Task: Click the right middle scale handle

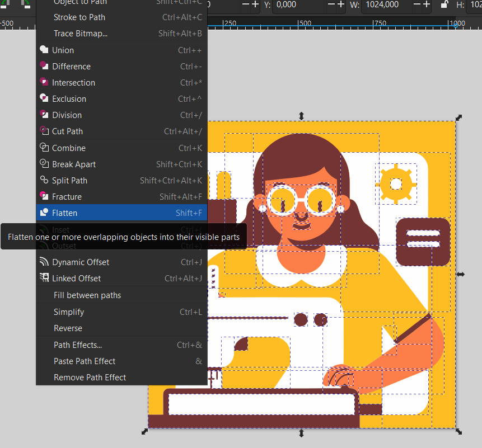Action: (x=460, y=274)
